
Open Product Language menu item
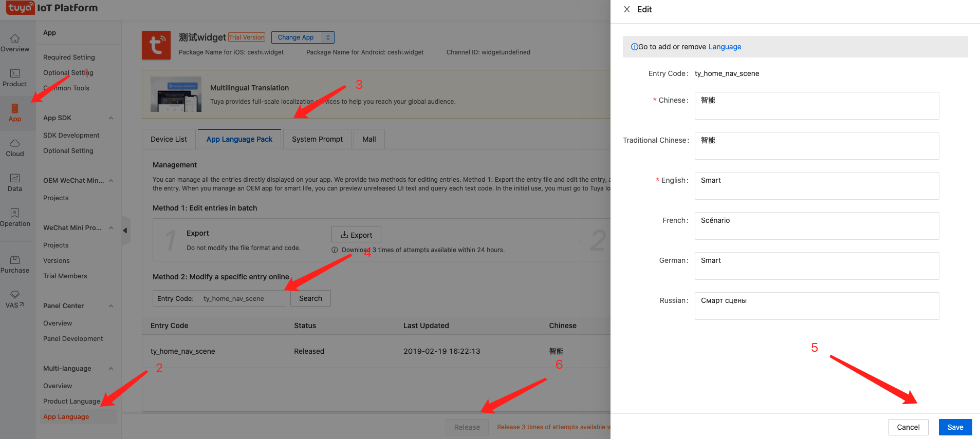tap(71, 402)
